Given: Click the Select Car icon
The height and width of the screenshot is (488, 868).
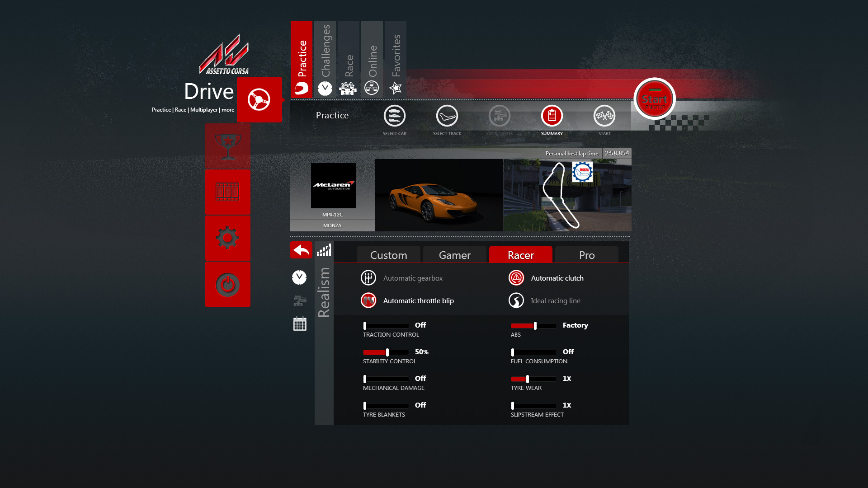Looking at the screenshot, I should click(394, 116).
